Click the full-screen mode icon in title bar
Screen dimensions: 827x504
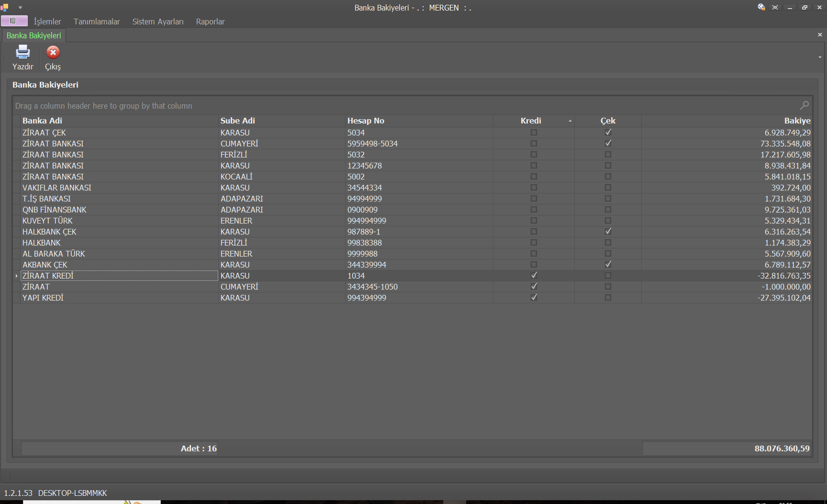775,7
